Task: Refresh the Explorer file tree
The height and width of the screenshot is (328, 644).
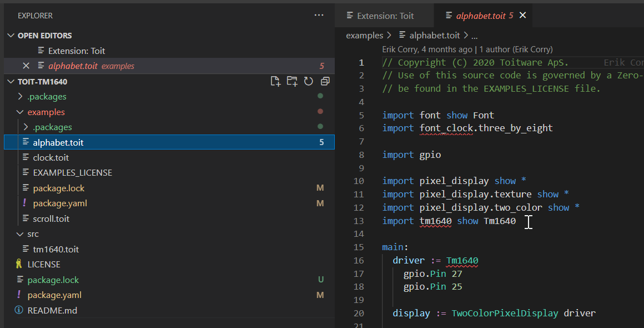Action: (x=309, y=81)
